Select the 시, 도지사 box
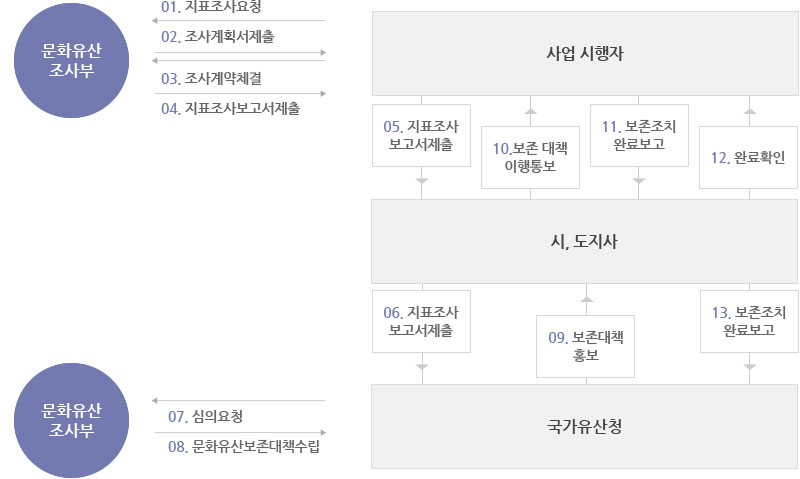 click(584, 241)
